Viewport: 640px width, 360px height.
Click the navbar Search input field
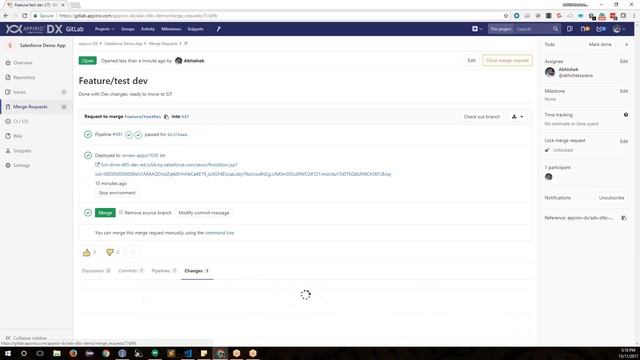(533, 29)
